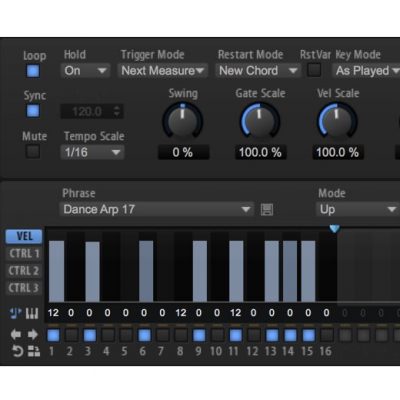
Task: Open the Mode dropdown set to Up
Action: pyautogui.click(x=357, y=209)
